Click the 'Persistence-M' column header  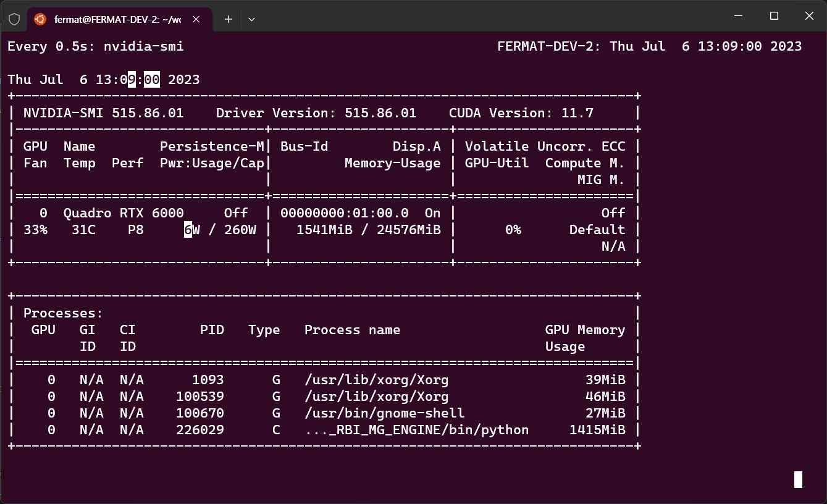212,146
